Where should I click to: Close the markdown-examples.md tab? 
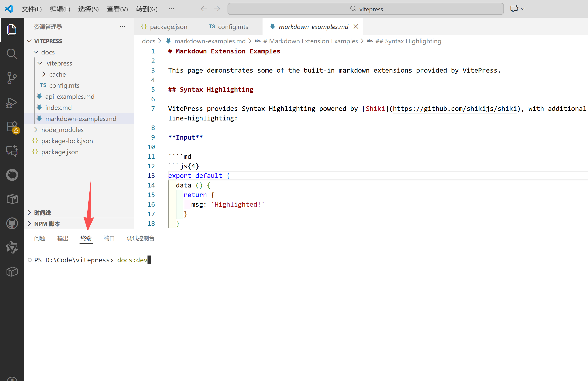coord(356,26)
